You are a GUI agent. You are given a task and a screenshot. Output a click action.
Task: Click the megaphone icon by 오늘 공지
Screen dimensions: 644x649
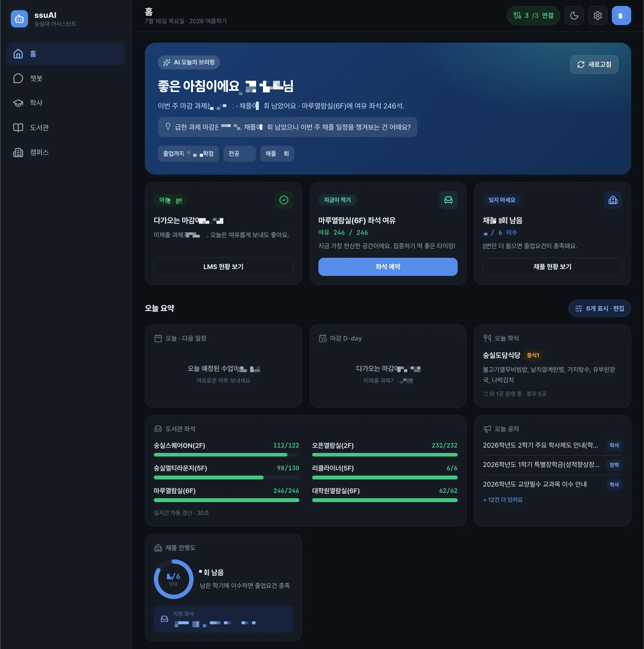pyautogui.click(x=487, y=429)
